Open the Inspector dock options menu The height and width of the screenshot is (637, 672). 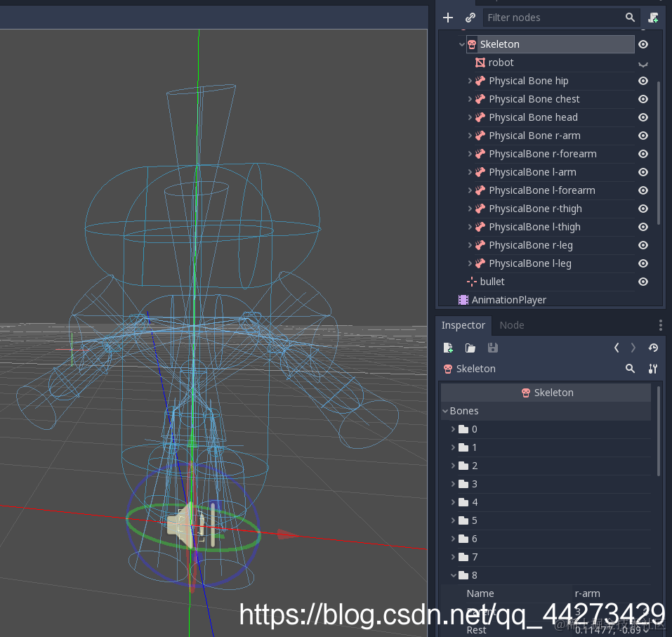pos(661,325)
